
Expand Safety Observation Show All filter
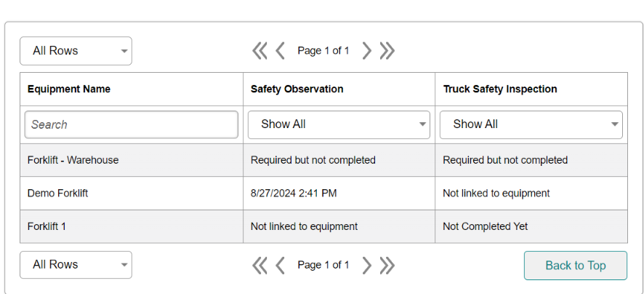coord(339,124)
